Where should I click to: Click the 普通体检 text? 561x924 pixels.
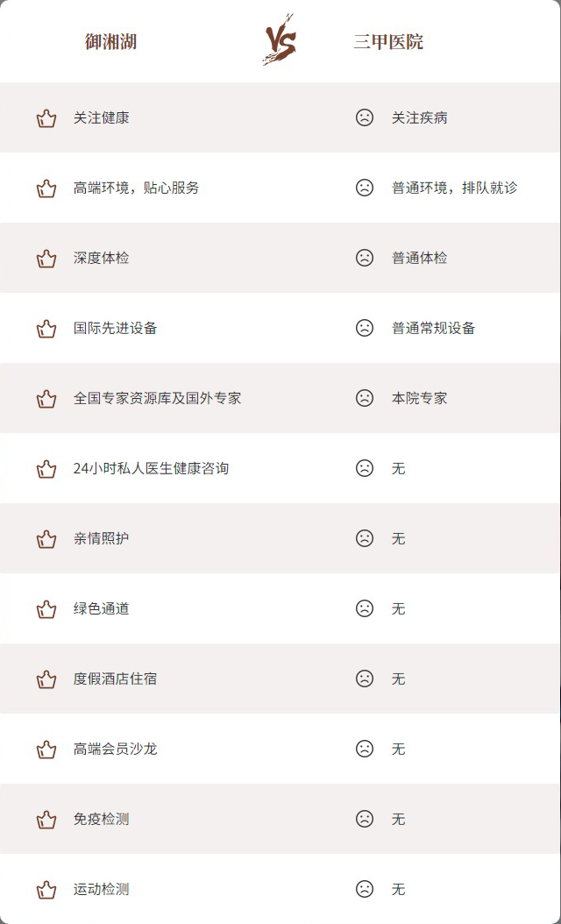[x=420, y=258]
